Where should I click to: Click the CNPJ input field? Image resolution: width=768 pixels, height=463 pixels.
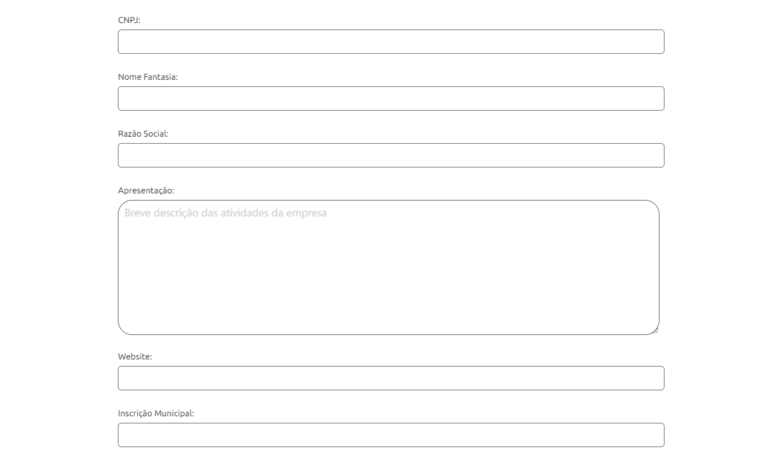click(x=391, y=42)
